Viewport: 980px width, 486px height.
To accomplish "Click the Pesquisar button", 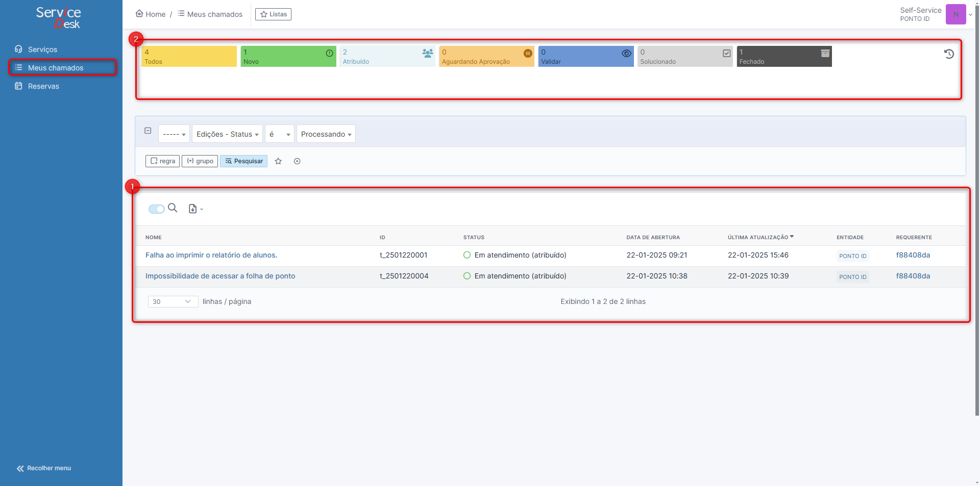I will [x=243, y=161].
